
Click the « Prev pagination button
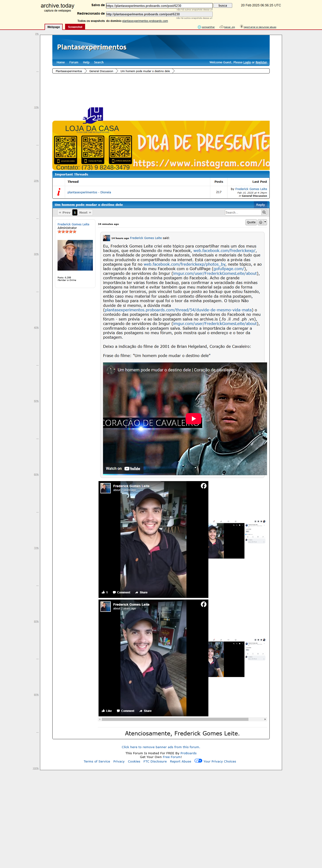click(64, 213)
